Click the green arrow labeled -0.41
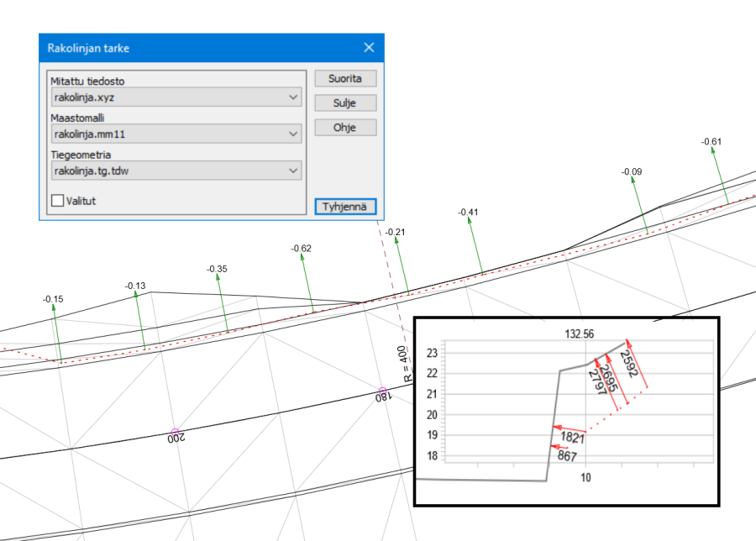The image size is (756, 541). coord(475,246)
